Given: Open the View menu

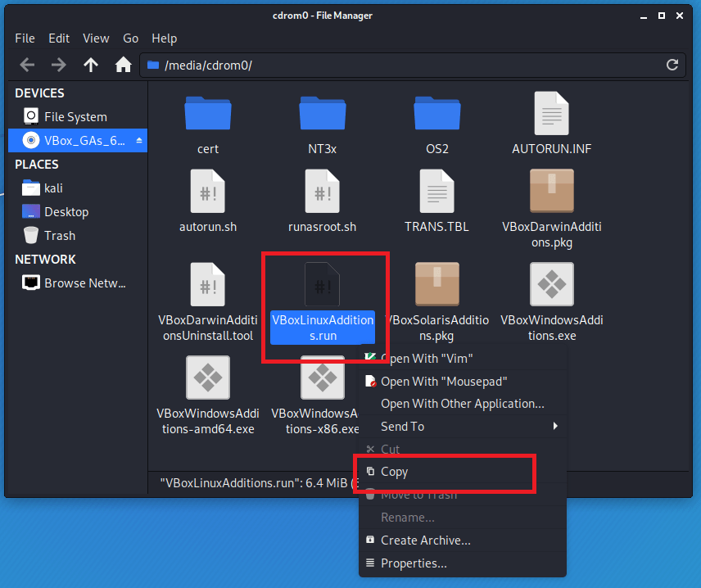Looking at the screenshot, I should click(x=96, y=38).
